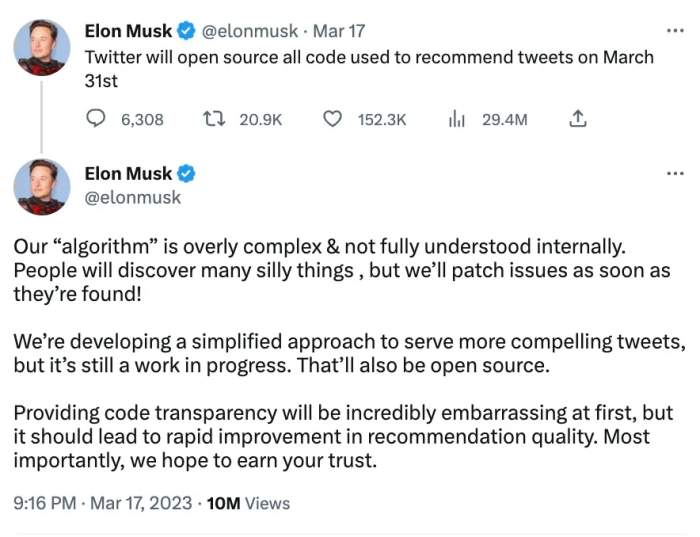Open Elon Musk profile name in second tweet
Viewport: 700px width, 537px height.
pyautogui.click(x=128, y=174)
